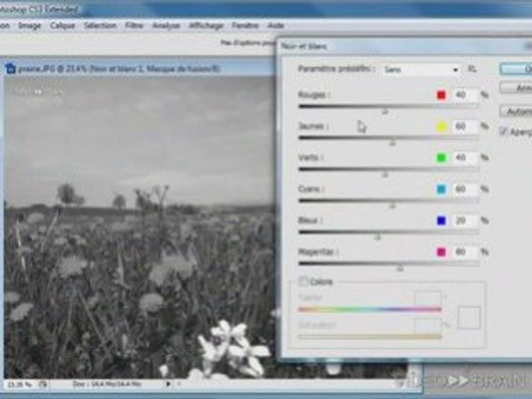This screenshot has width=532, height=399.
Task: Click the Verts slider handle
Action: point(385,175)
